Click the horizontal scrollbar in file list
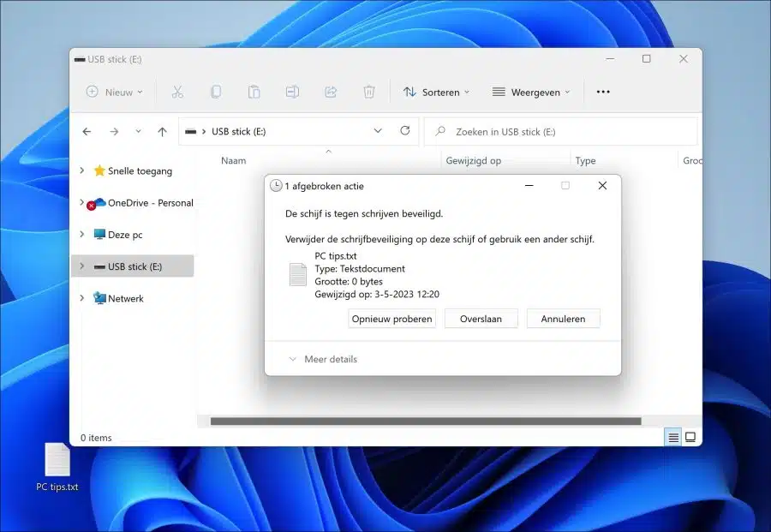Image resolution: width=771 pixels, height=532 pixels. 426,421
